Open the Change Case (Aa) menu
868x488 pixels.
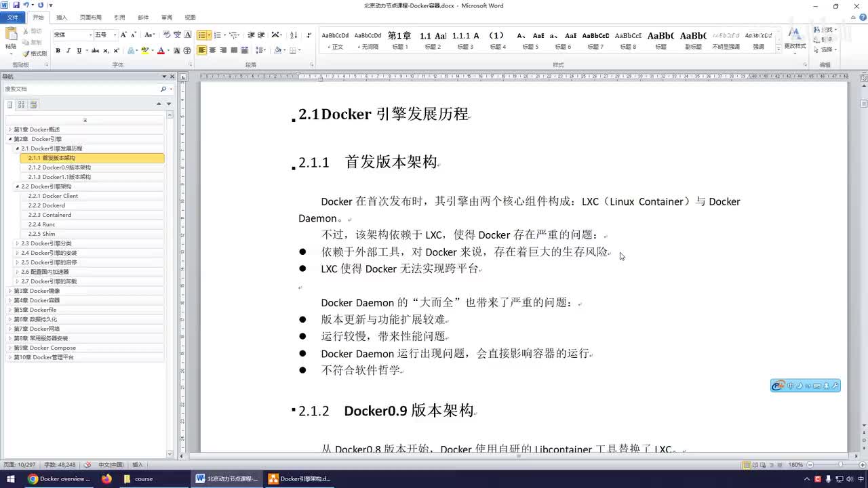pyautogui.click(x=149, y=35)
